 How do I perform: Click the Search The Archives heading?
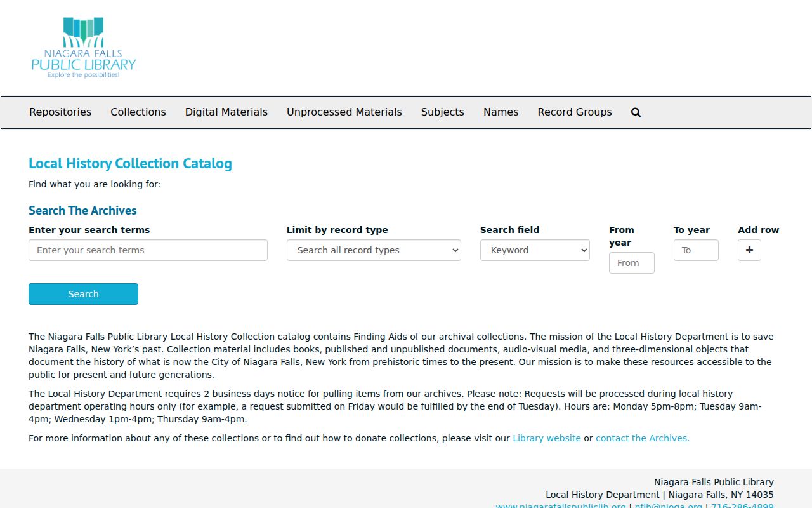(82, 210)
